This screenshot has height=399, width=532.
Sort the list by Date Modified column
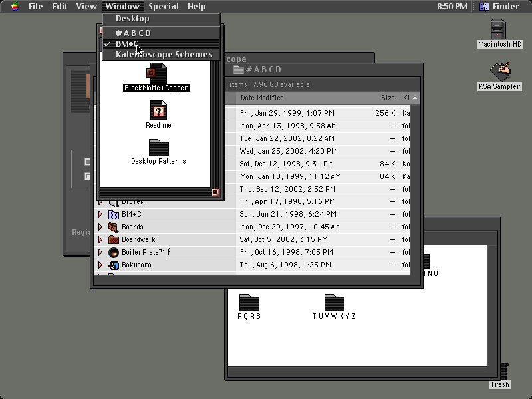click(x=262, y=98)
